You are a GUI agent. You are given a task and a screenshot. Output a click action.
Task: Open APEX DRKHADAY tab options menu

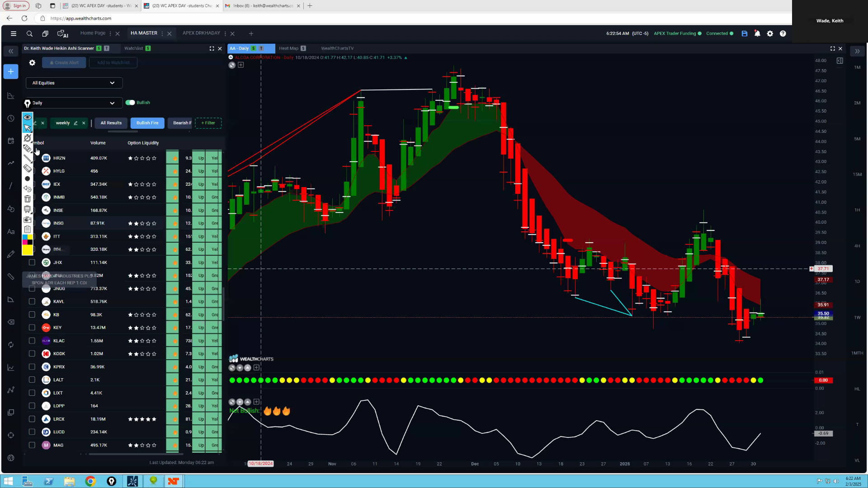click(225, 33)
